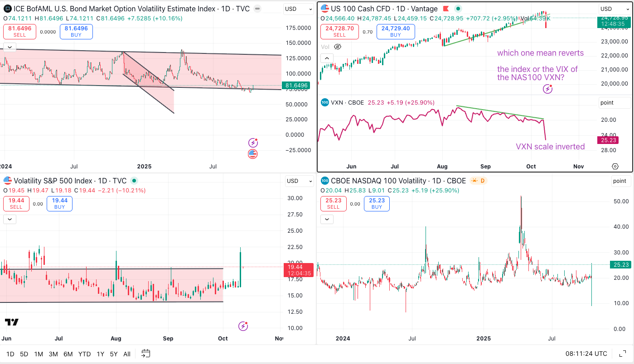The width and height of the screenshot is (634, 364).
Task: Click the US flag logo beside US 100 Cash CFD
Action: tap(325, 9)
